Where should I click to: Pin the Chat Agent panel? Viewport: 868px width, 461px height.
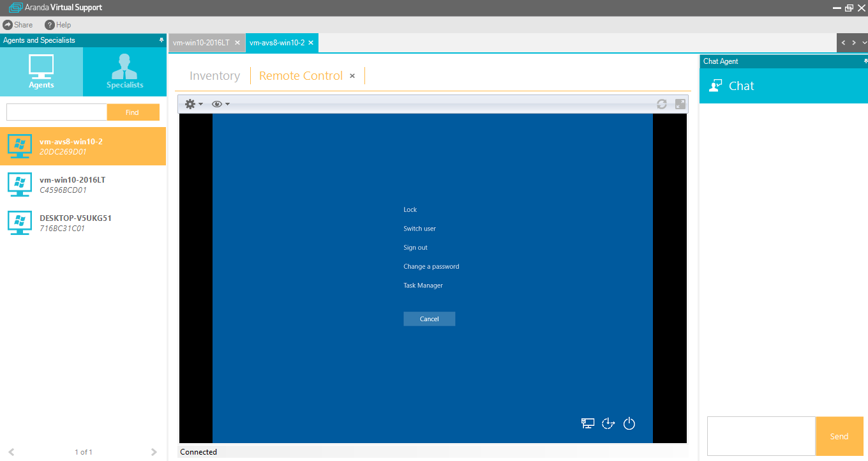865,61
